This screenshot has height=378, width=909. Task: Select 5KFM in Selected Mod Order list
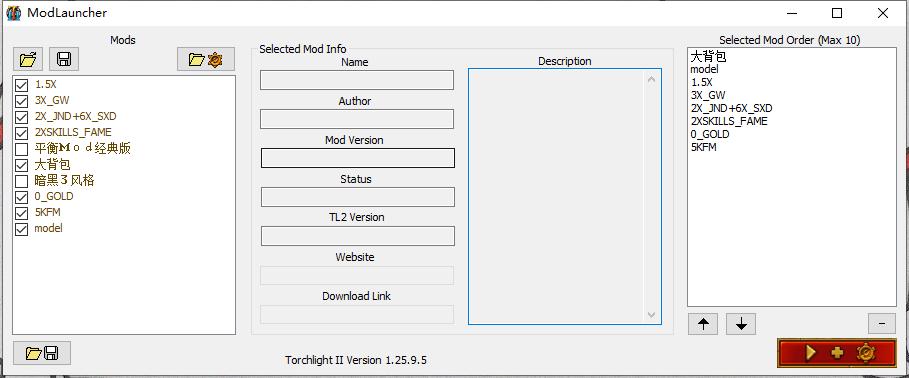(x=703, y=147)
